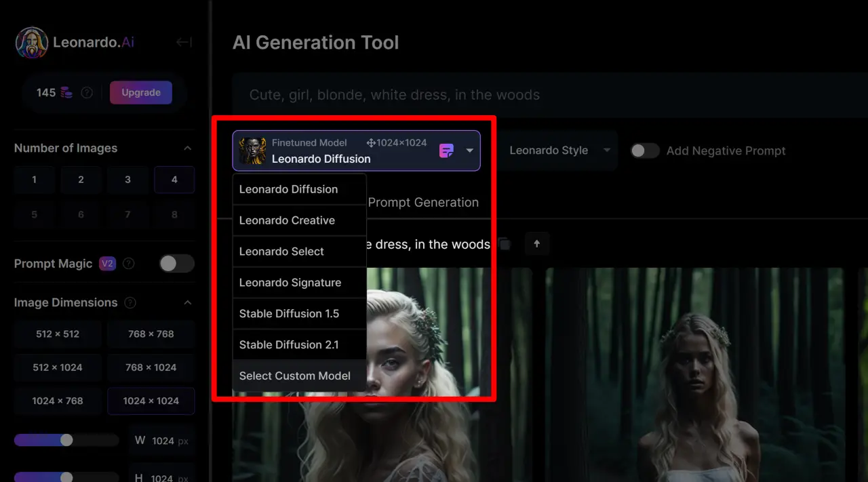
Task: Select the 768 × 1024 dimension
Action: [151, 367]
